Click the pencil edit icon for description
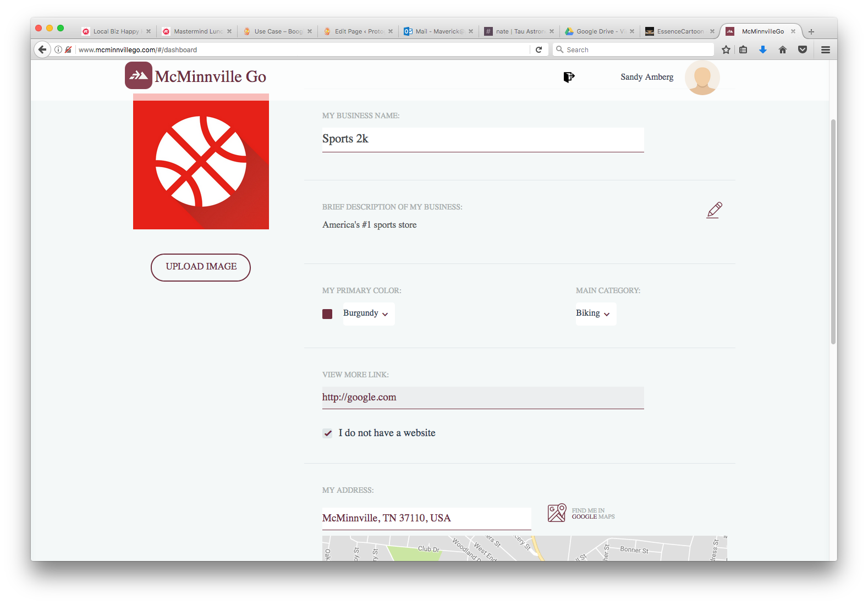 (x=714, y=210)
